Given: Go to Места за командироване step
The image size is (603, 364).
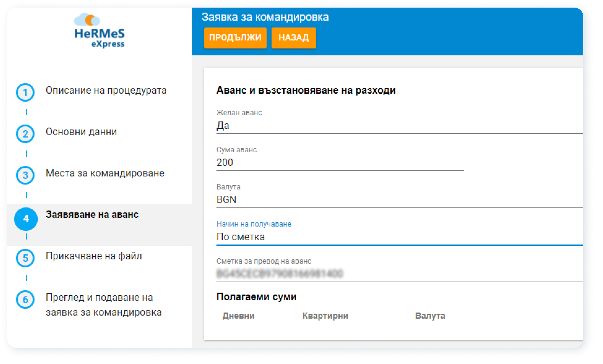Looking at the screenshot, I should click(105, 173).
